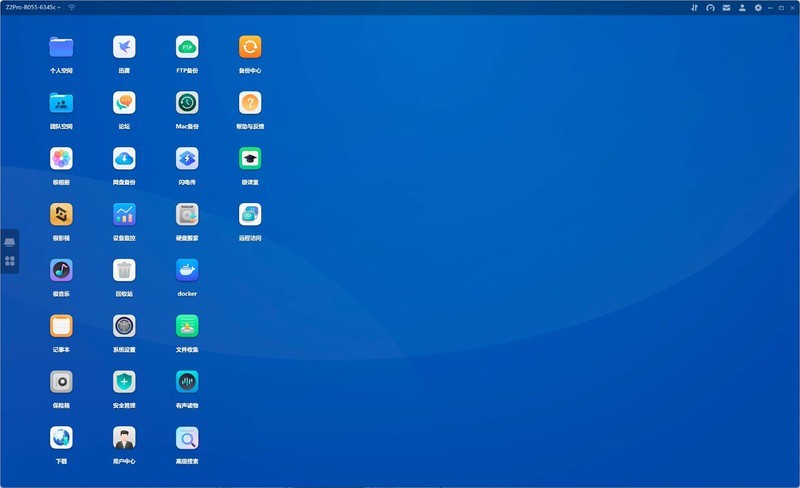Viewport: 800px width, 488px height.
Task: Open the 设备监控 device monitor
Action: tap(124, 214)
